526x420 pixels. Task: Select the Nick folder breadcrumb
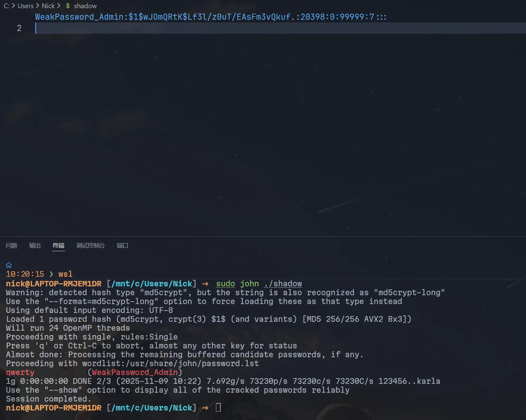tap(48, 6)
